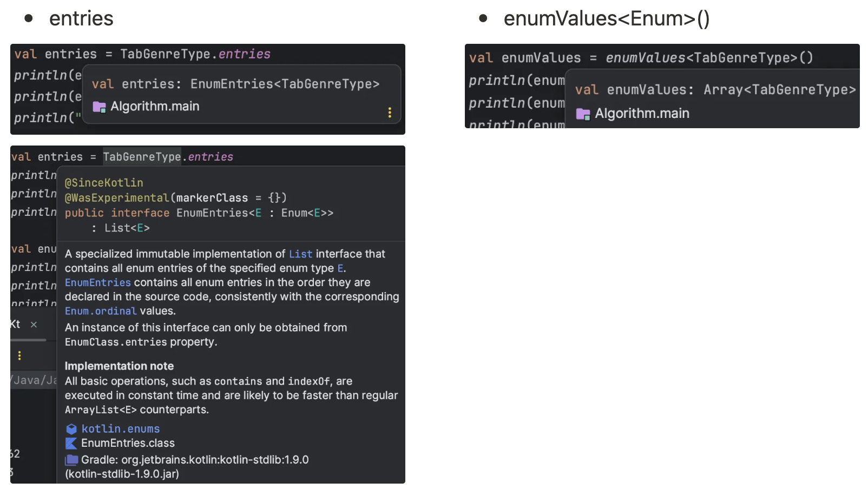Open the List interface link in documentation
This screenshot has width=868, height=489.
[300, 254]
